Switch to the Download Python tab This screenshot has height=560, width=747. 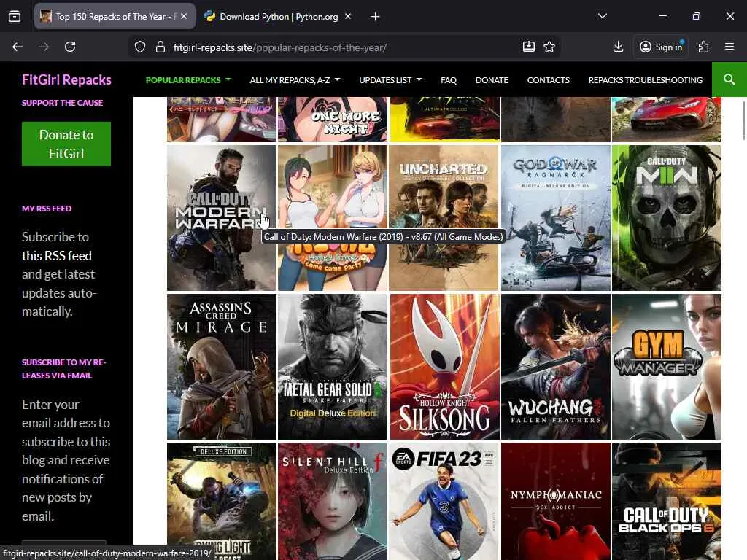279,17
